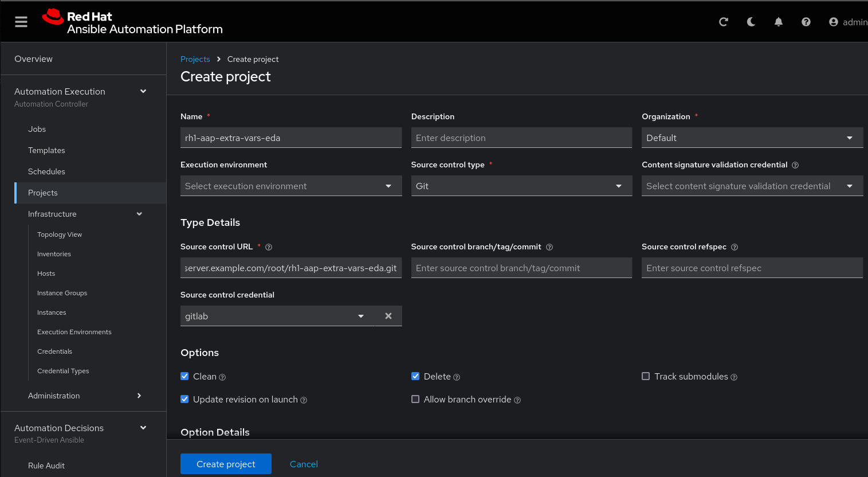Click the Name input field
868x477 pixels.
coord(291,138)
